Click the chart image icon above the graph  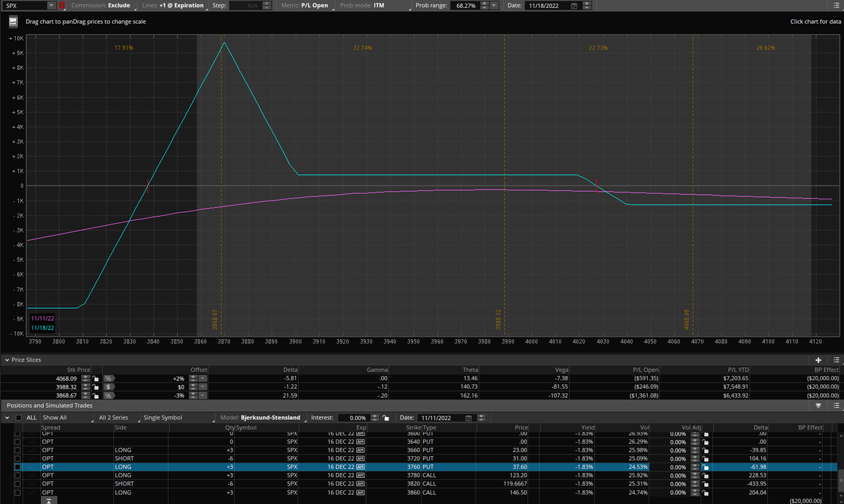(x=13, y=22)
